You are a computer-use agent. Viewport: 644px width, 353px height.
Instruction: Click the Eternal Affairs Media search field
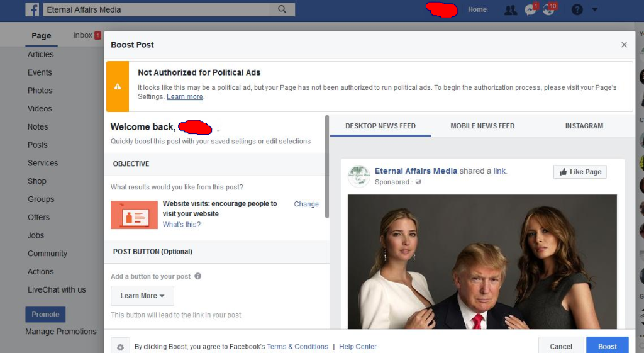(x=157, y=9)
